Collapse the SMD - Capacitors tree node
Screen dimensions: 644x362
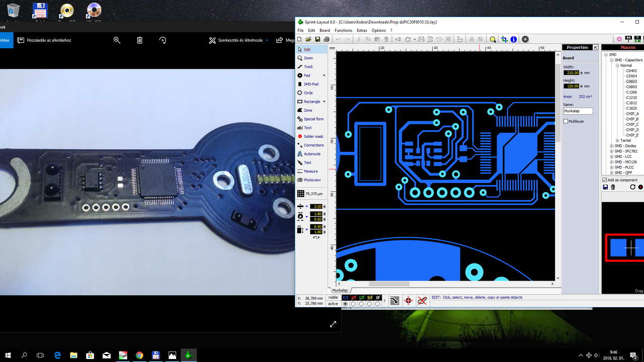pos(612,60)
